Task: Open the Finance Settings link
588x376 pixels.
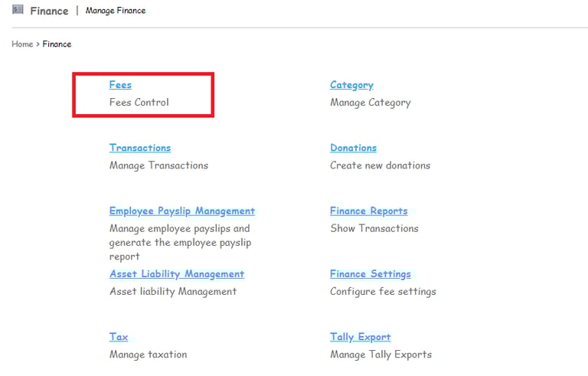Action: click(370, 274)
